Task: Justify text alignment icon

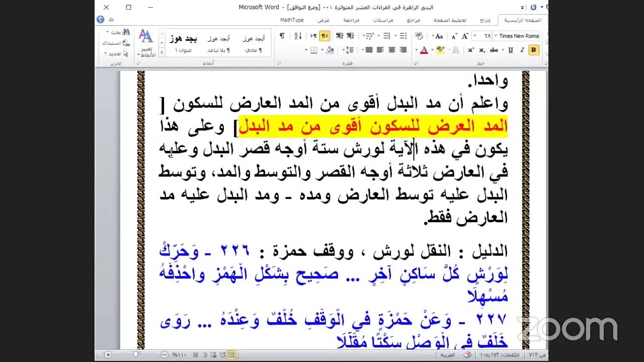Action: [x=369, y=50]
